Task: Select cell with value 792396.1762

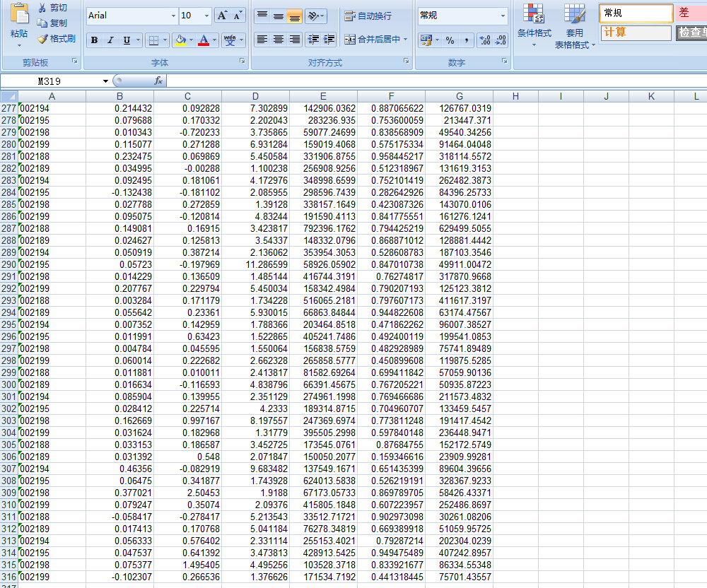Action: pyautogui.click(x=323, y=228)
